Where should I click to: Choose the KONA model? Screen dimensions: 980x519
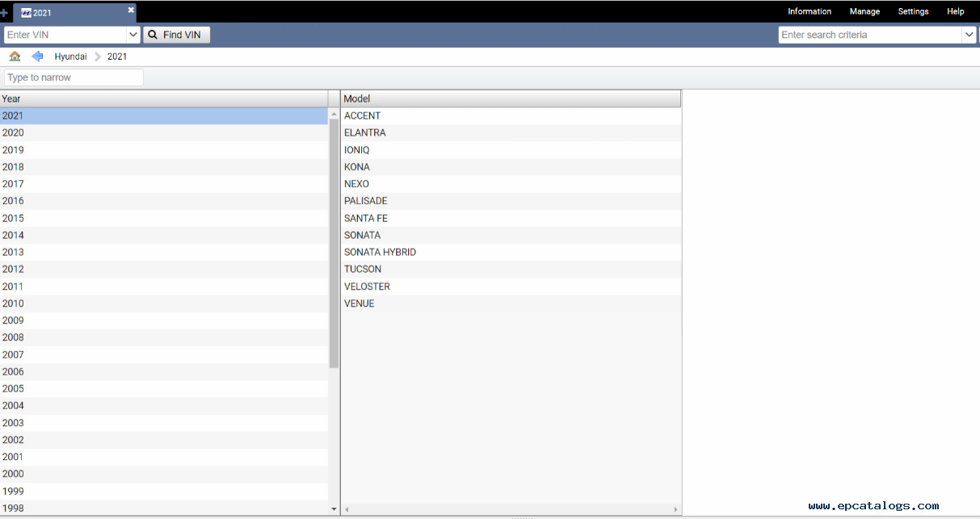[511, 167]
